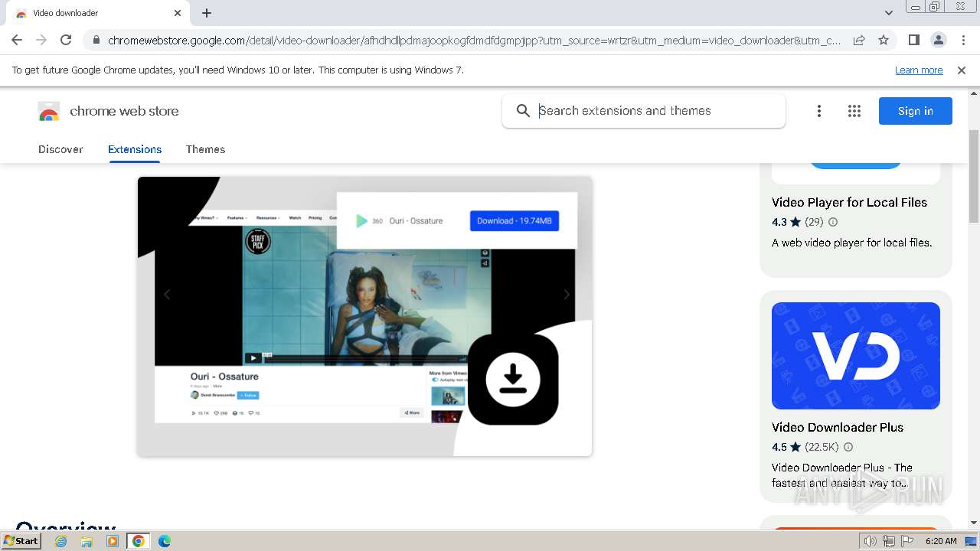This screenshot has width=980, height=551.
Task: Open a new tab with plus
Action: click(x=207, y=13)
